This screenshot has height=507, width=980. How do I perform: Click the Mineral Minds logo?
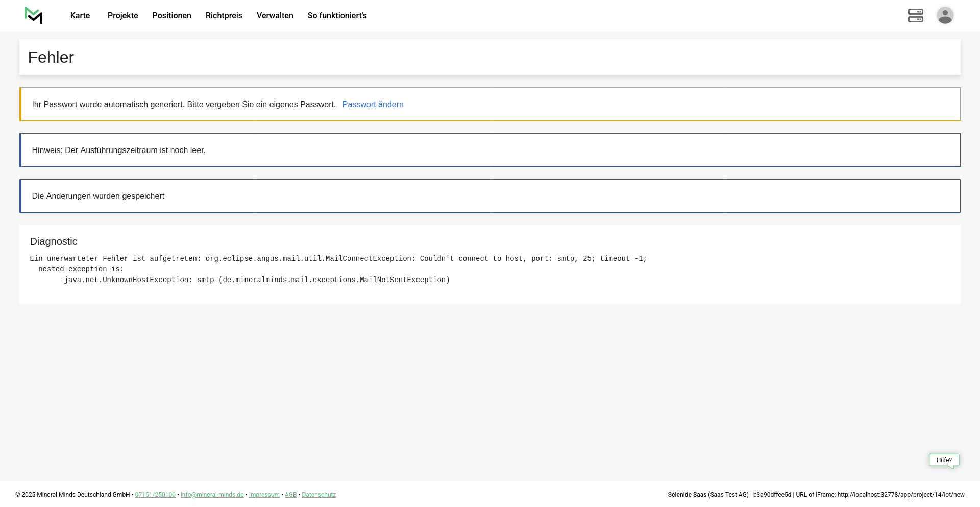pos(34,15)
